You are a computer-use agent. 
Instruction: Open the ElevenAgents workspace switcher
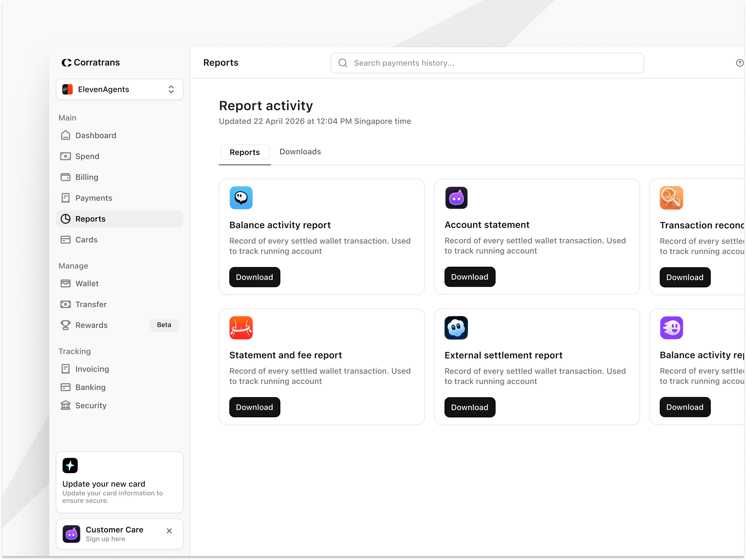pyautogui.click(x=120, y=89)
